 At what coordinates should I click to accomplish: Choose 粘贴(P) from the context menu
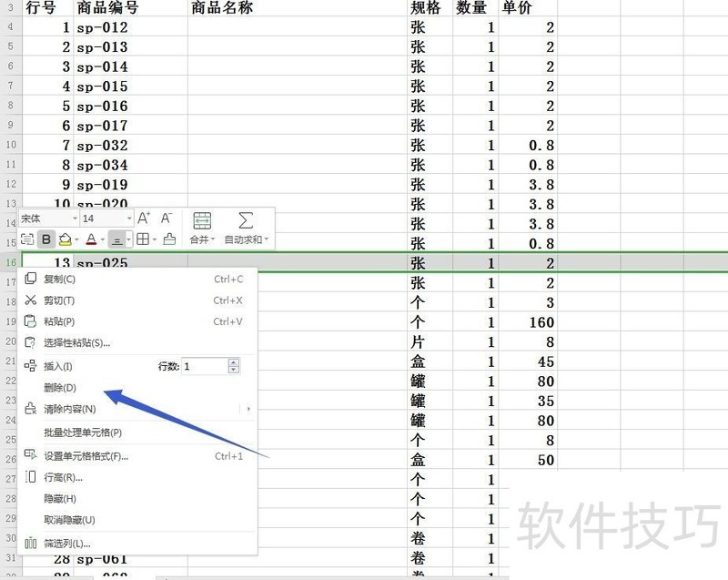coord(137,321)
